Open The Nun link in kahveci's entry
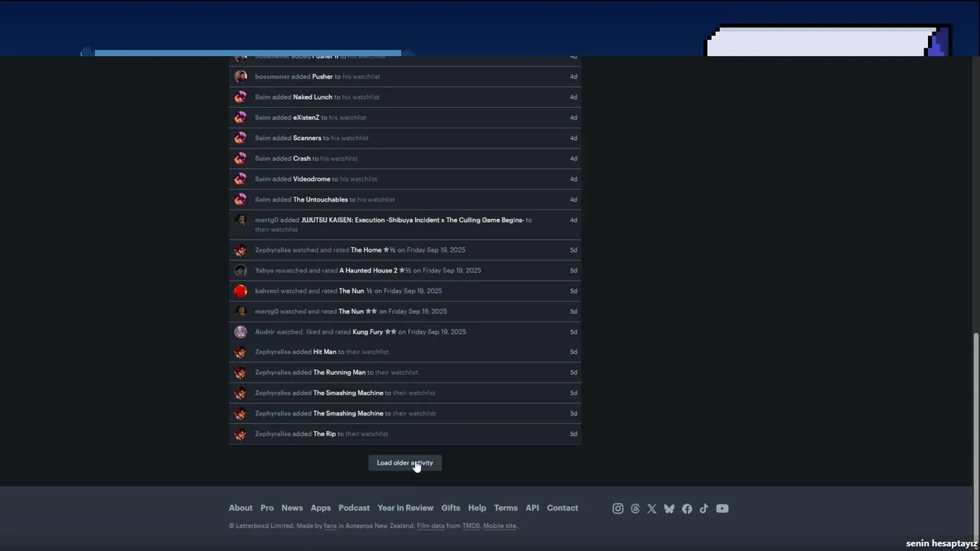The height and width of the screenshot is (551, 980). (x=351, y=291)
